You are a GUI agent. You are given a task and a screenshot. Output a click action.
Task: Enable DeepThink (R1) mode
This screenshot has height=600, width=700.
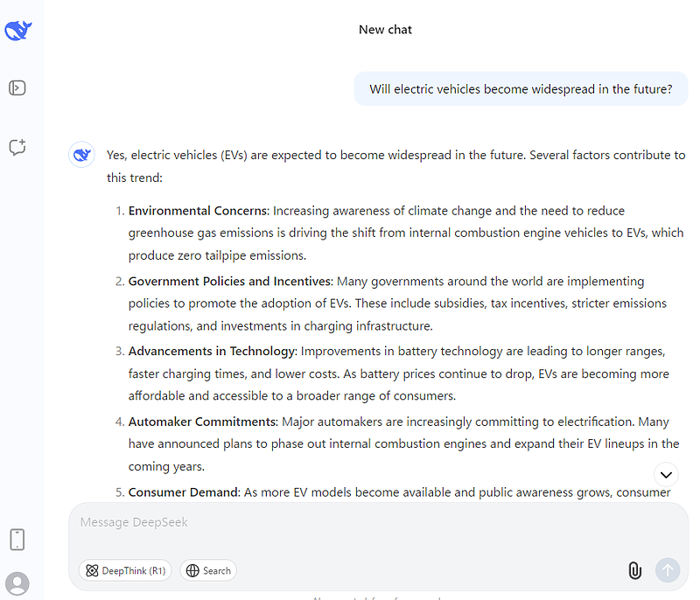click(x=125, y=570)
